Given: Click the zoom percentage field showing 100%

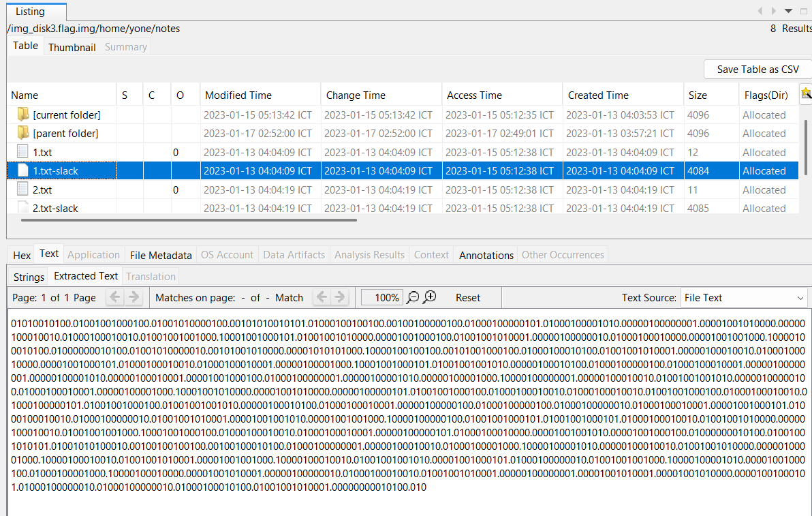Looking at the screenshot, I should click(x=381, y=298).
